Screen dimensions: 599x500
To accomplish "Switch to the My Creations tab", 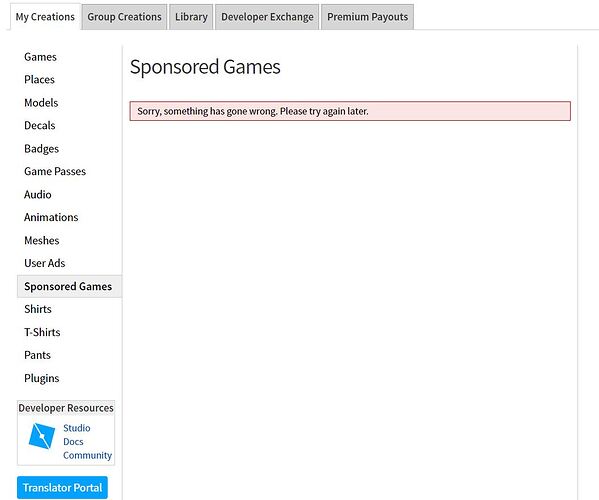I will click(x=45, y=17).
